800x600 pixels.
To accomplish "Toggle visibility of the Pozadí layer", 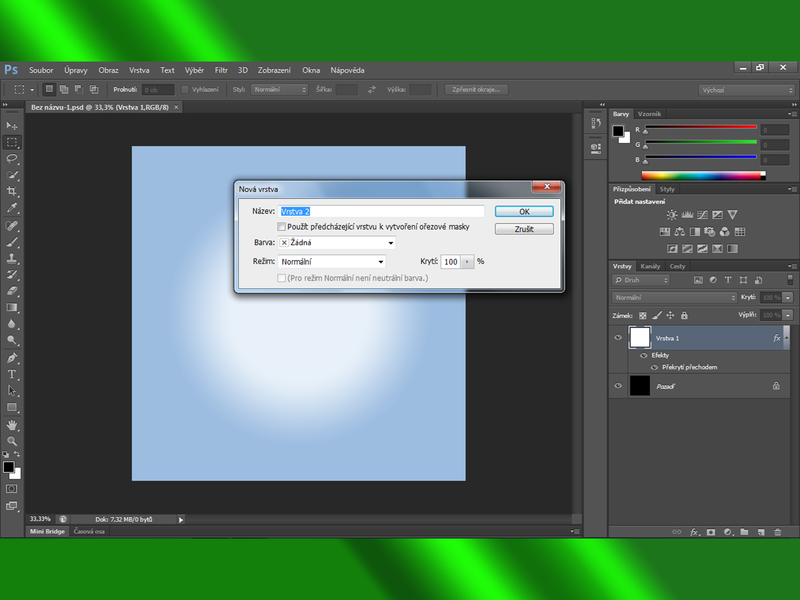I will coord(618,385).
